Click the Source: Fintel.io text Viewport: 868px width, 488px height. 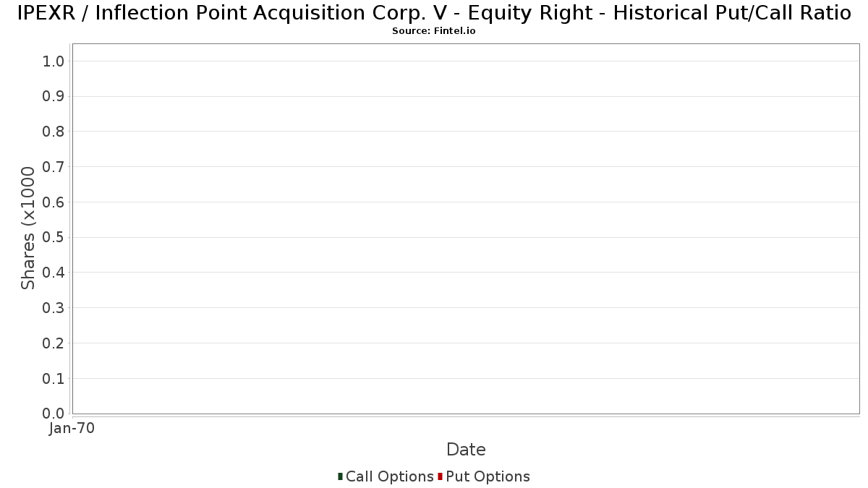pyautogui.click(x=433, y=31)
